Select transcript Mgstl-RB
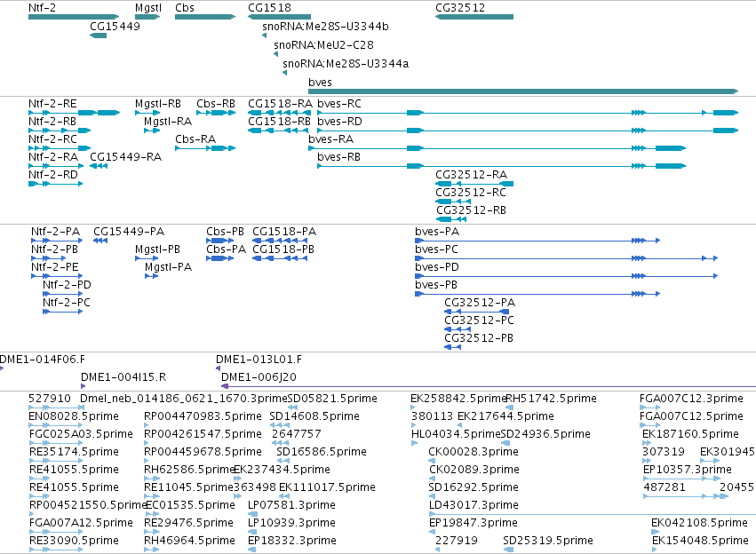The width and height of the screenshot is (756, 554). tap(158, 104)
